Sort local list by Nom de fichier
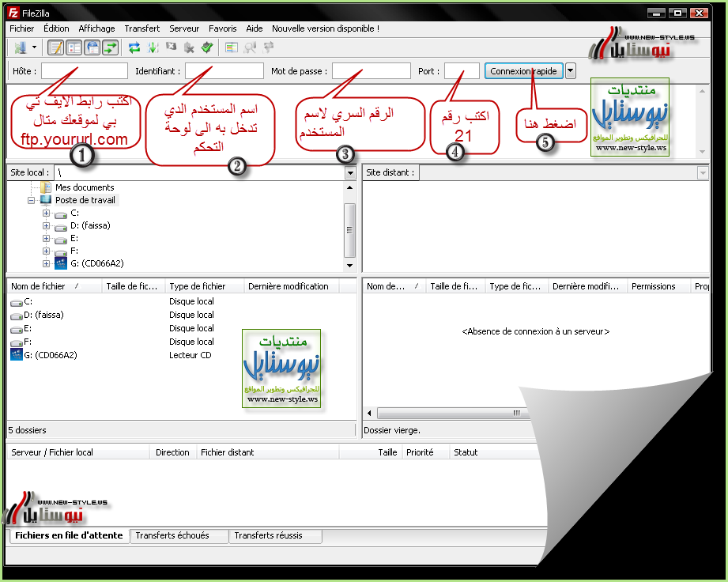This screenshot has width=728, height=582. tap(55, 286)
